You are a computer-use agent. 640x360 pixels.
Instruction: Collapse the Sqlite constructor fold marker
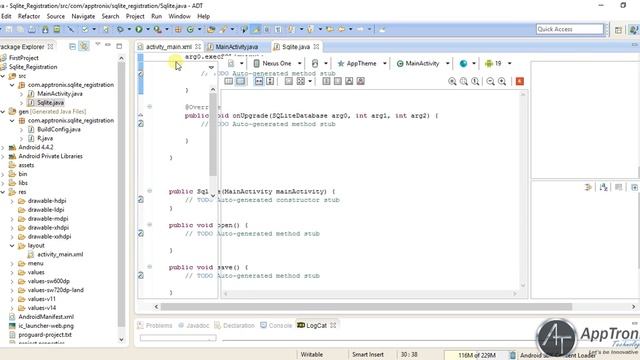(x=149, y=191)
